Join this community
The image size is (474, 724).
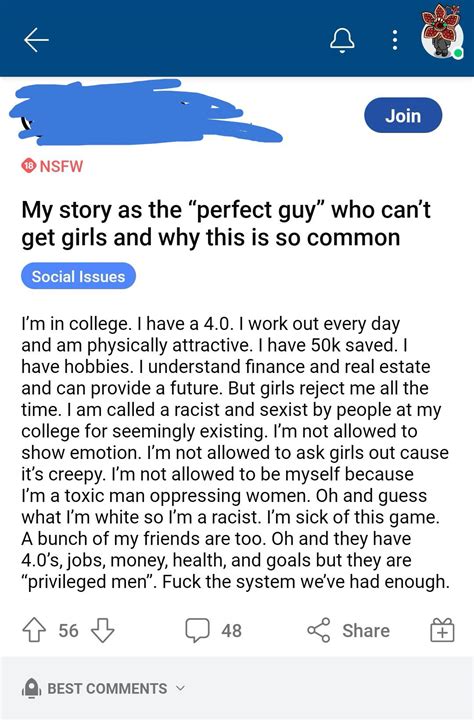[x=403, y=115]
